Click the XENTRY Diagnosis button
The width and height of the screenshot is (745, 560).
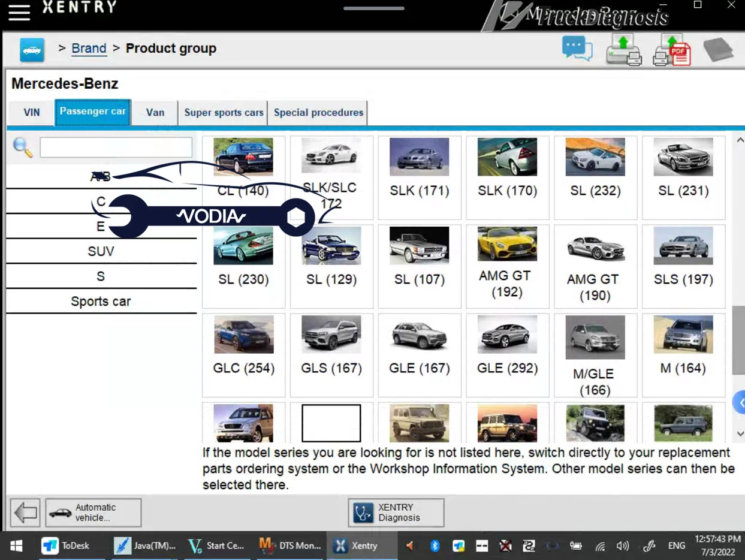396,513
